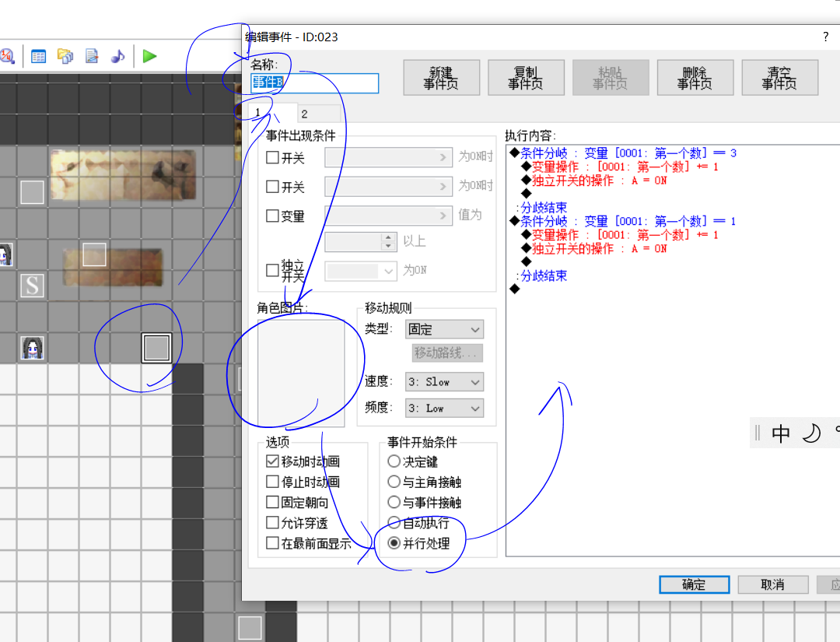This screenshot has width=840, height=642.
Task: Click the empty 角色图片 graphic box
Action: [x=301, y=373]
